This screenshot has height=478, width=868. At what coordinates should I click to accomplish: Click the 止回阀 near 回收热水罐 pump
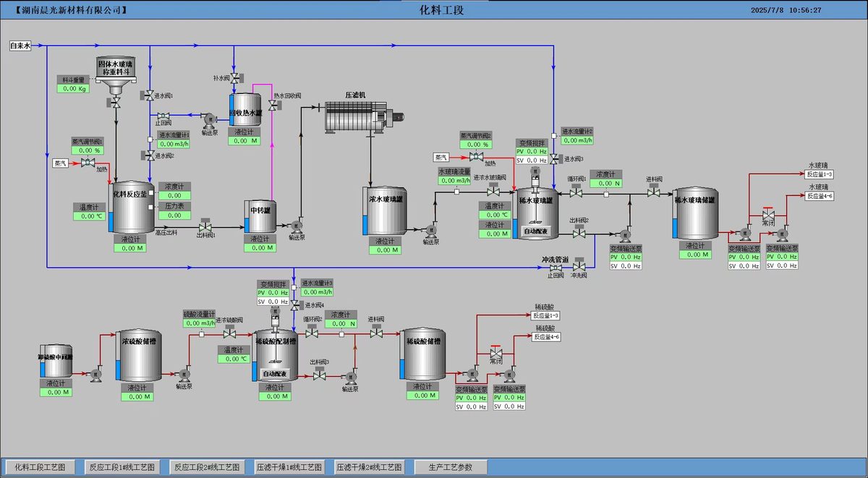[163, 116]
